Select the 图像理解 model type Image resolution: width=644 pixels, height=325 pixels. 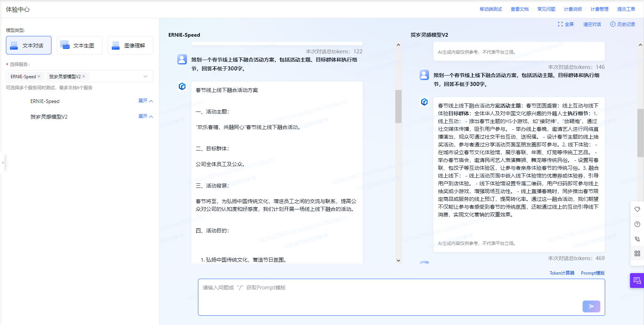[x=130, y=45]
